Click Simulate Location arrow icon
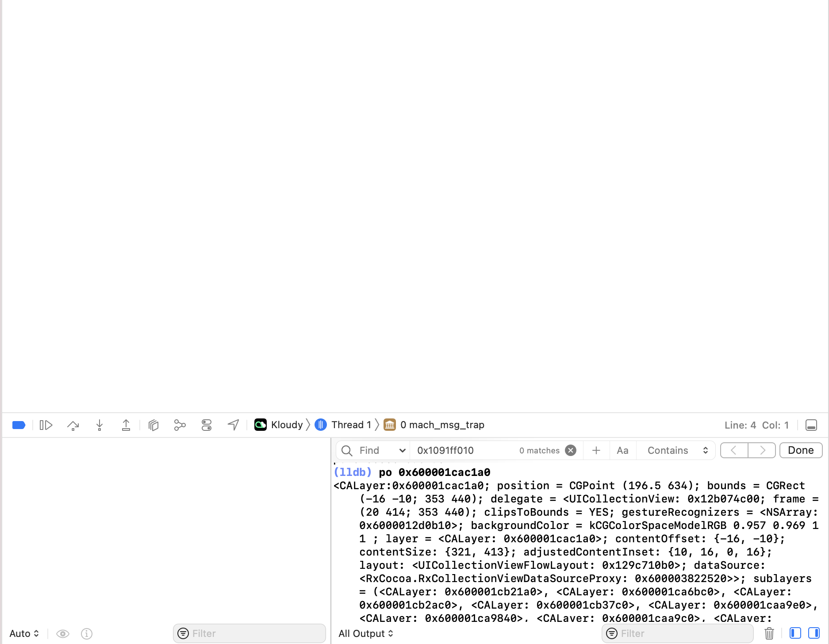This screenshot has width=829, height=644. (x=233, y=425)
